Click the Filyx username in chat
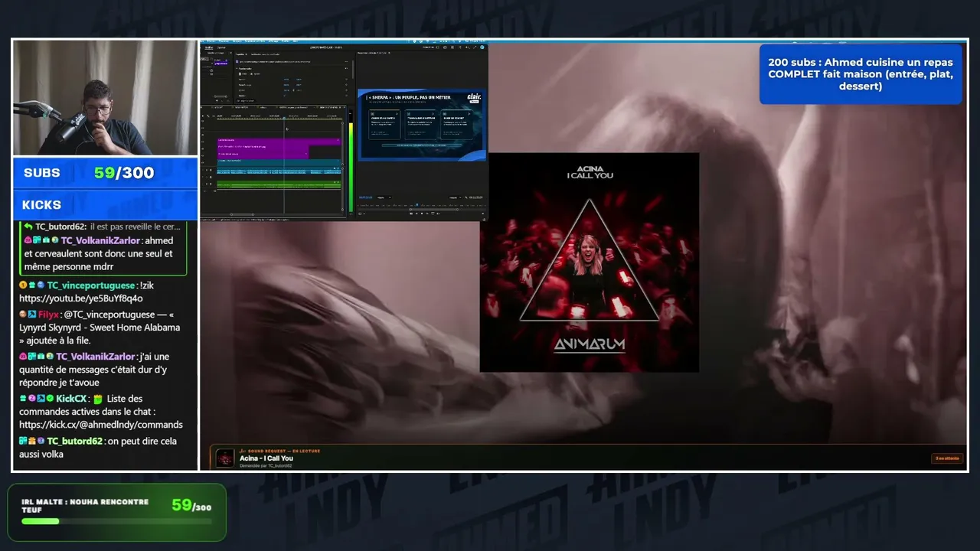Screen dimensions: 980x551 [x=48, y=315]
